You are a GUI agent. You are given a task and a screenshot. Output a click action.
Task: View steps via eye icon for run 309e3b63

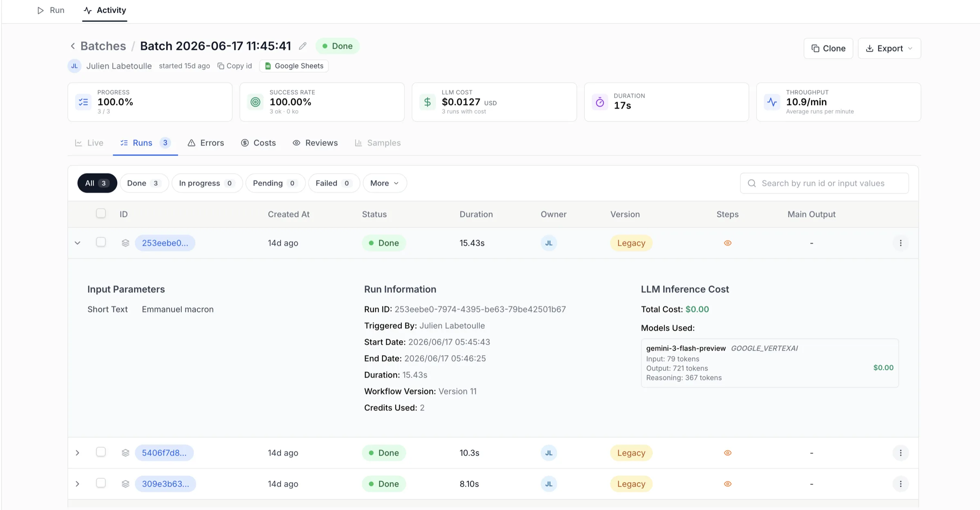(x=728, y=484)
